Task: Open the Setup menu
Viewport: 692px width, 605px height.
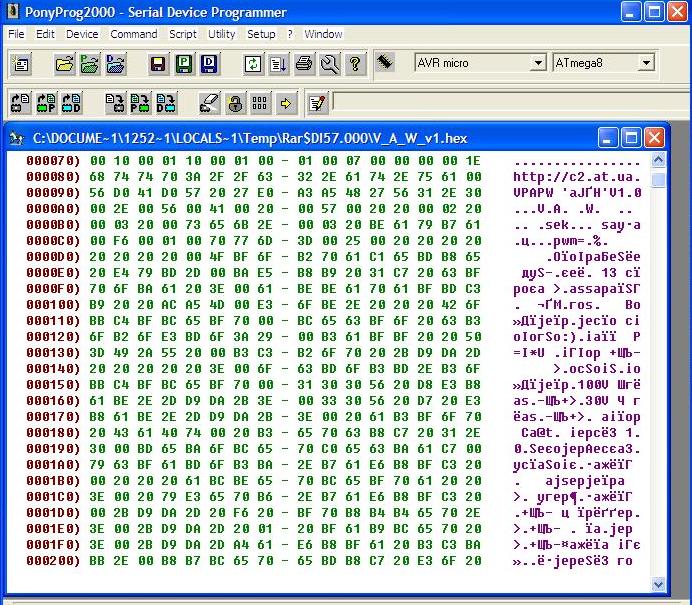Action: click(x=261, y=34)
